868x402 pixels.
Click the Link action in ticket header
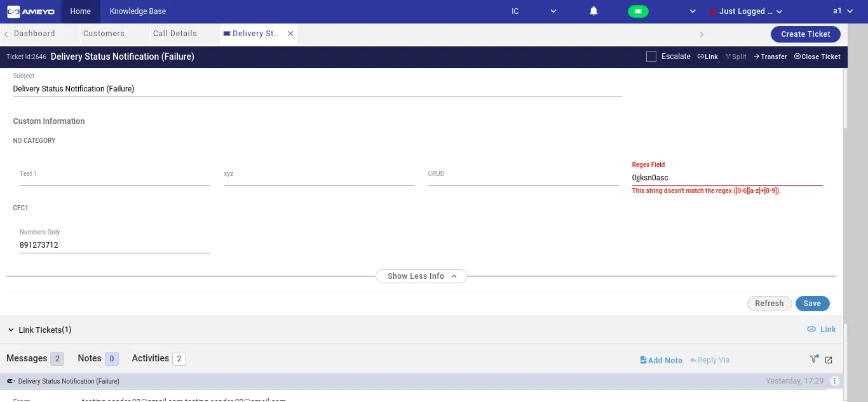click(x=707, y=57)
